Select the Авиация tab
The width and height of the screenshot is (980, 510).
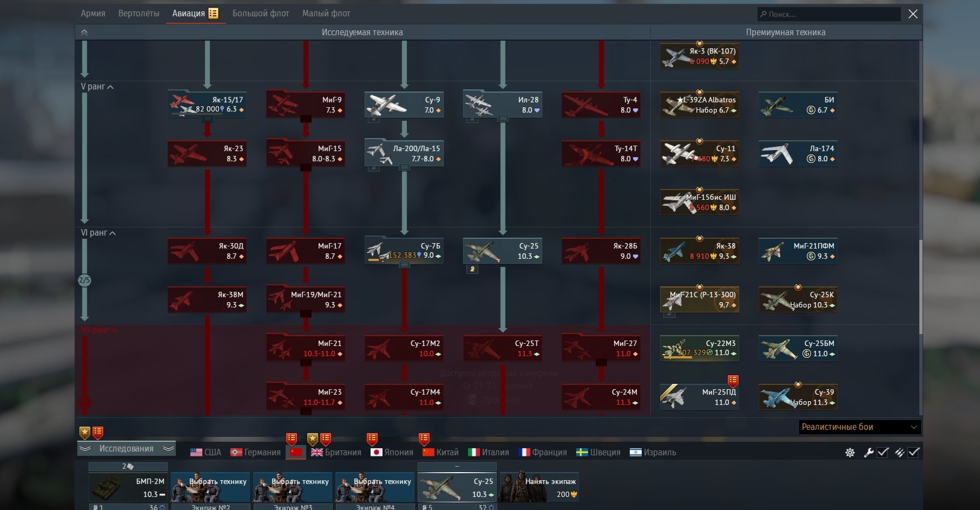click(195, 14)
